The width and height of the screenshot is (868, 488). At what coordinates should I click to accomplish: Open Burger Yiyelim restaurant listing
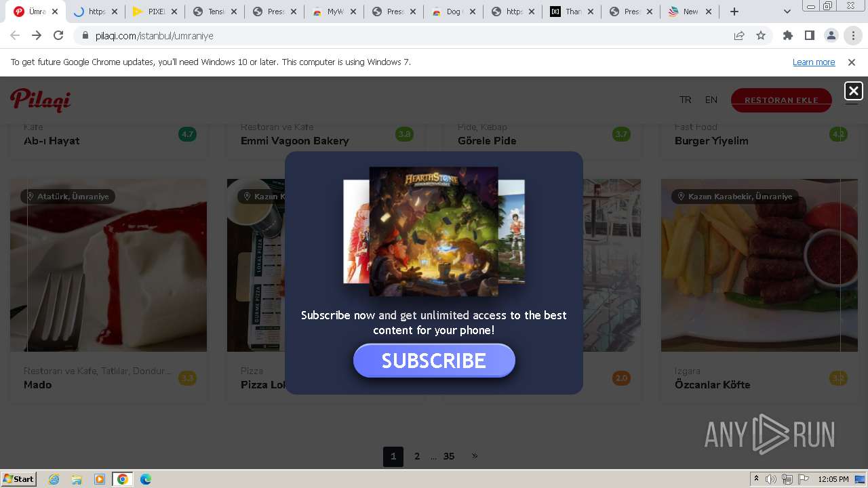pyautogui.click(x=711, y=141)
